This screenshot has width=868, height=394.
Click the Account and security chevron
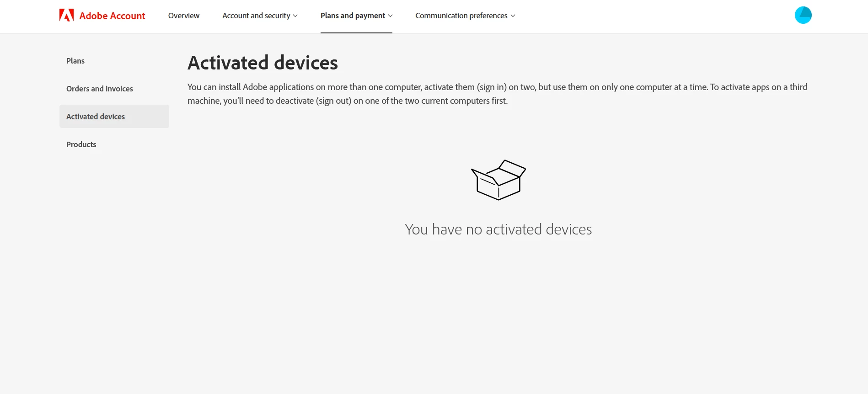click(295, 16)
